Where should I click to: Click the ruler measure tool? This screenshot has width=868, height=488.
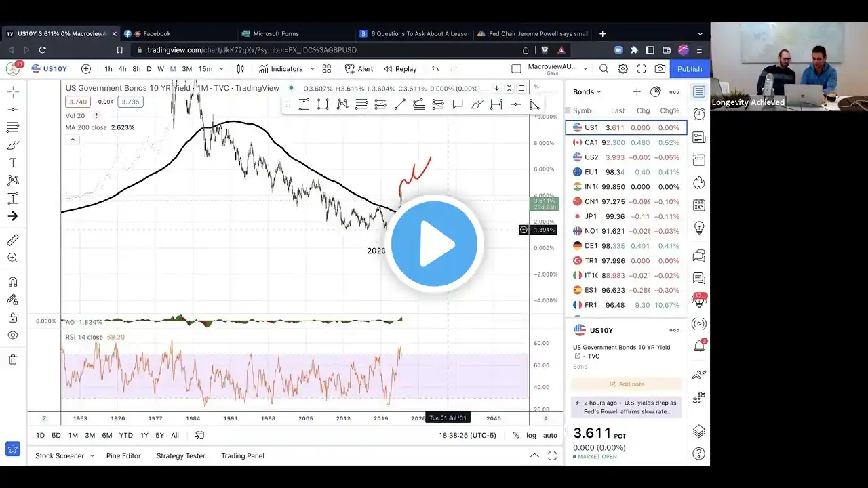click(13, 240)
